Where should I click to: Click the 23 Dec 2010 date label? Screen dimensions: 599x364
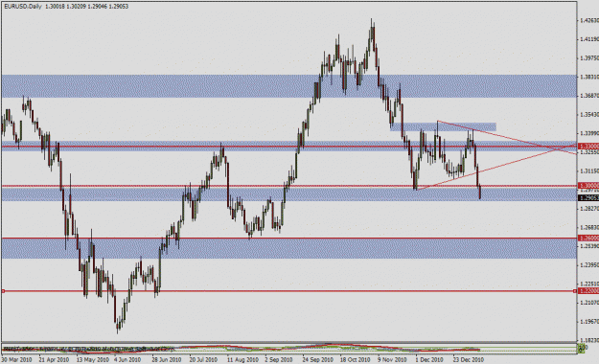tap(469, 360)
